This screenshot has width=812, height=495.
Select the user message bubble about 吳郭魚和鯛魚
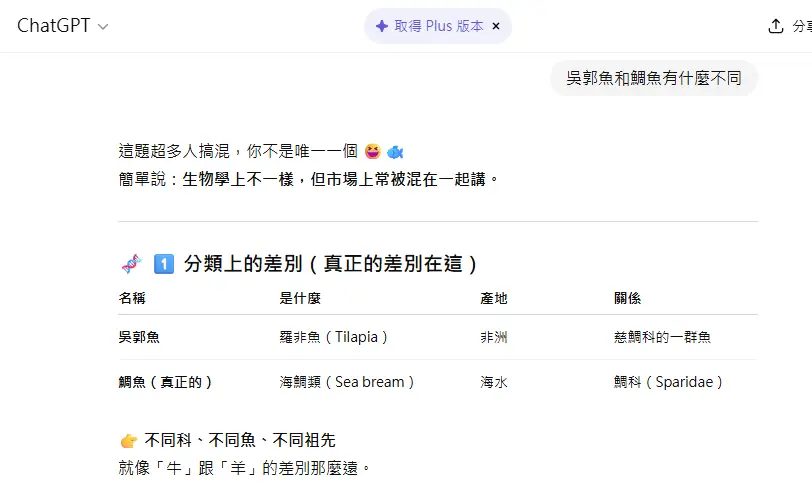(x=653, y=78)
